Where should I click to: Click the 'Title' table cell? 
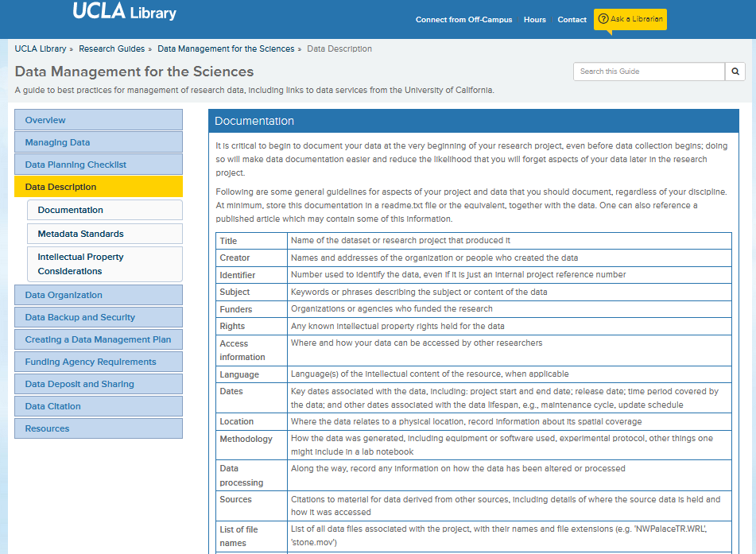[x=252, y=241]
